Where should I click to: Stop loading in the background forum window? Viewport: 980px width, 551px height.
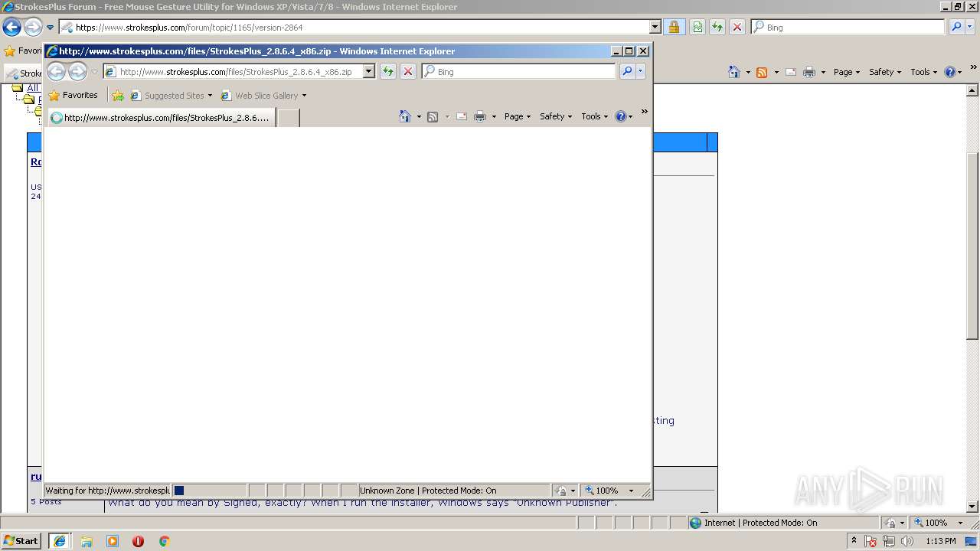pos(737,28)
